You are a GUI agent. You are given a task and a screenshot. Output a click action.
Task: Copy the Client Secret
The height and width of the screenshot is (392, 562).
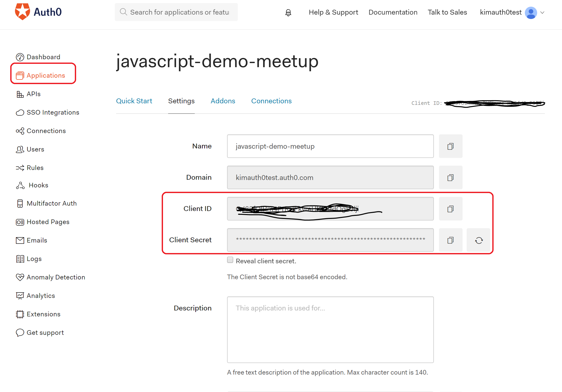pyautogui.click(x=451, y=240)
